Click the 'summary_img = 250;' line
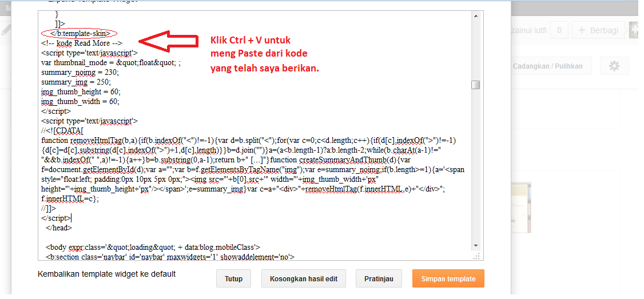This screenshot has height=299, width=644. [x=75, y=82]
